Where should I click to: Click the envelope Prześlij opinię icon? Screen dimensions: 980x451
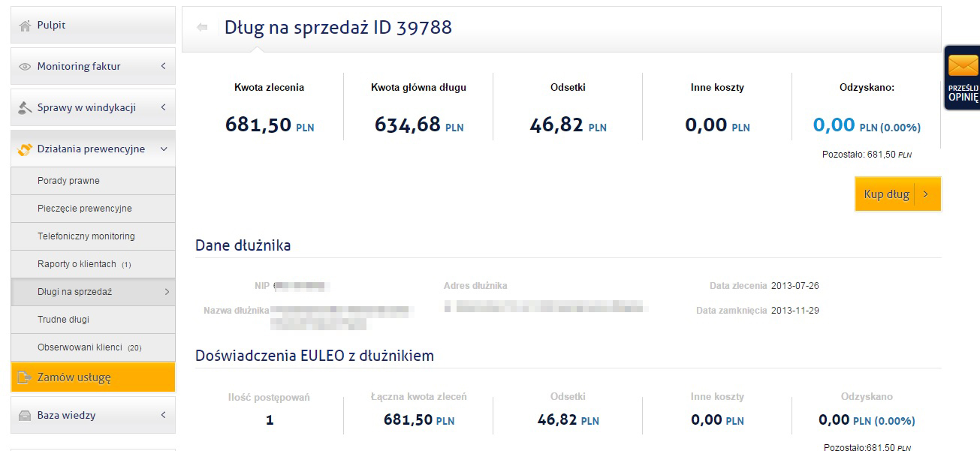tap(963, 65)
